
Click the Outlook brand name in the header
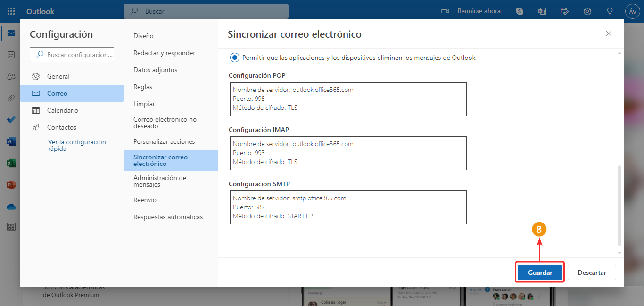pyautogui.click(x=41, y=11)
